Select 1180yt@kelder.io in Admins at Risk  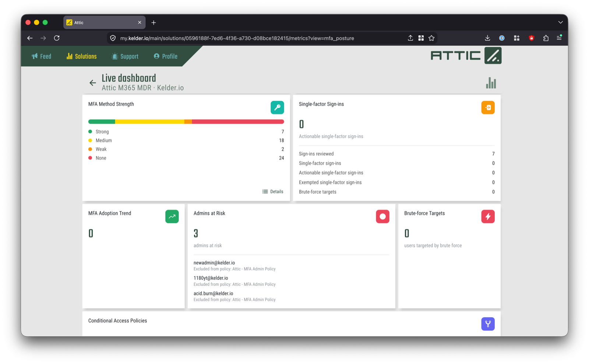211,278
